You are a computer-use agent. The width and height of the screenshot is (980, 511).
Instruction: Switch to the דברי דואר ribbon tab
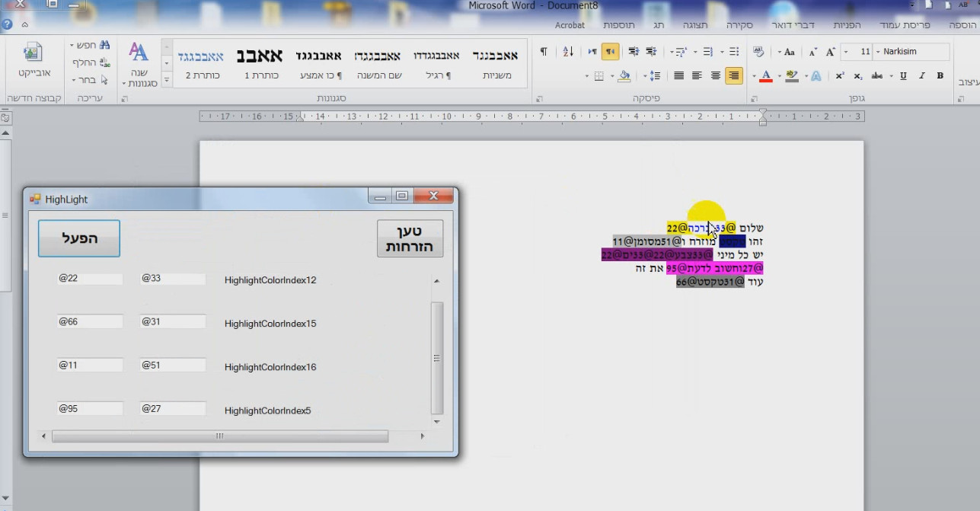click(793, 25)
